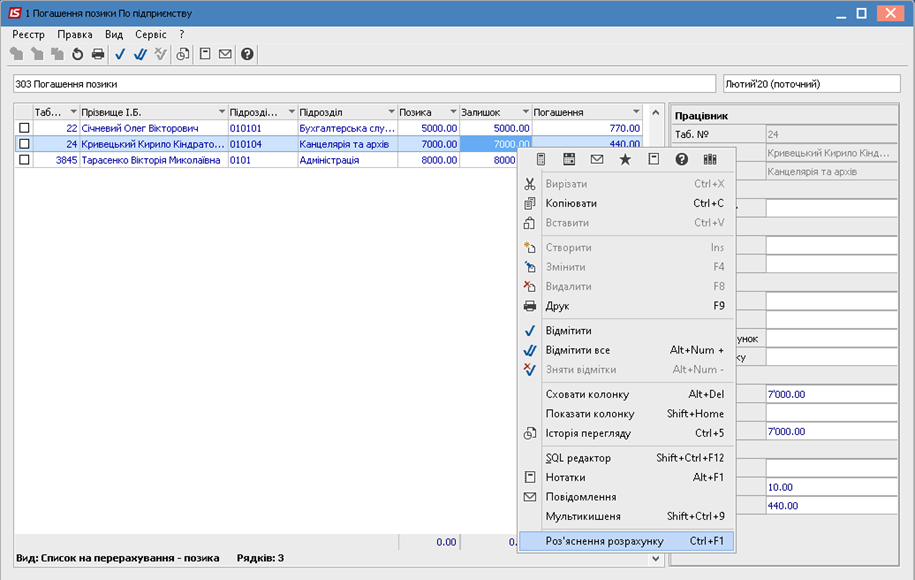
Task: Click the remove marks toolbar icon
Action: point(160,54)
